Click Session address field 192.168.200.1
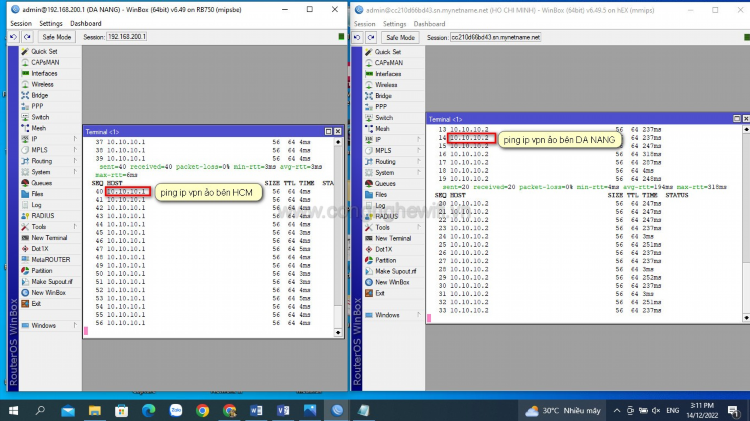Image resolution: width=750 pixels, height=421 pixels. click(x=127, y=37)
